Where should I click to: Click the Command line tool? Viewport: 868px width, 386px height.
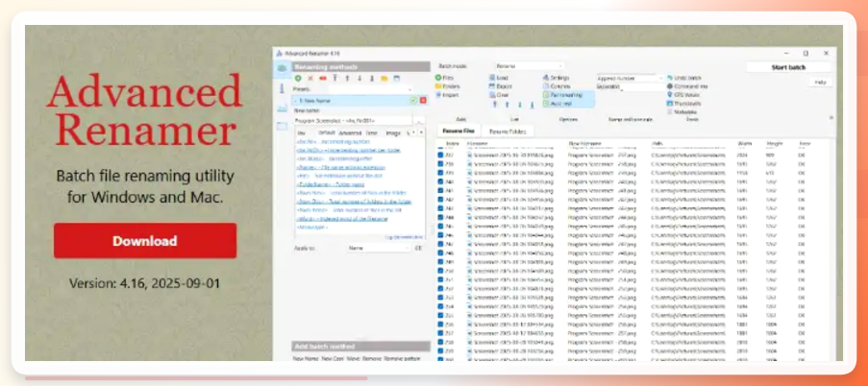[687, 86]
